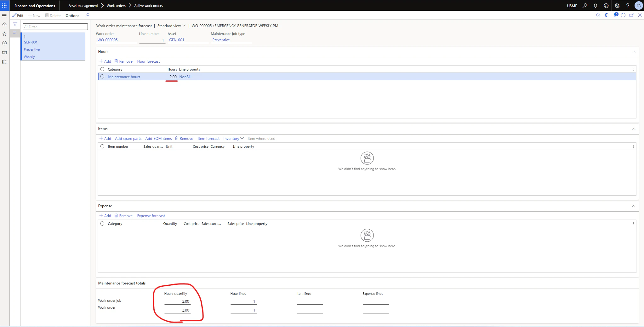Open Expense forecast

tap(151, 216)
